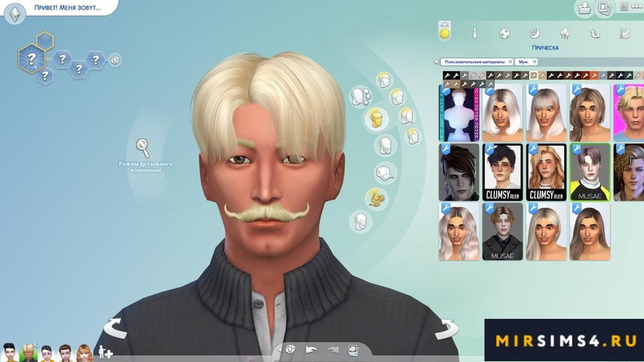Save household to library folder icon
The height and width of the screenshot is (362, 644).
584,8
